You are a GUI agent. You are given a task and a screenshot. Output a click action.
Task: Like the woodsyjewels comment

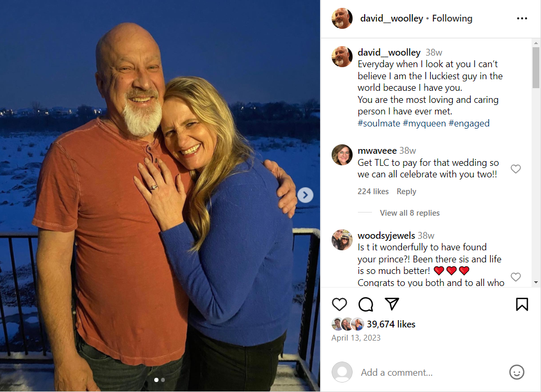tap(516, 277)
